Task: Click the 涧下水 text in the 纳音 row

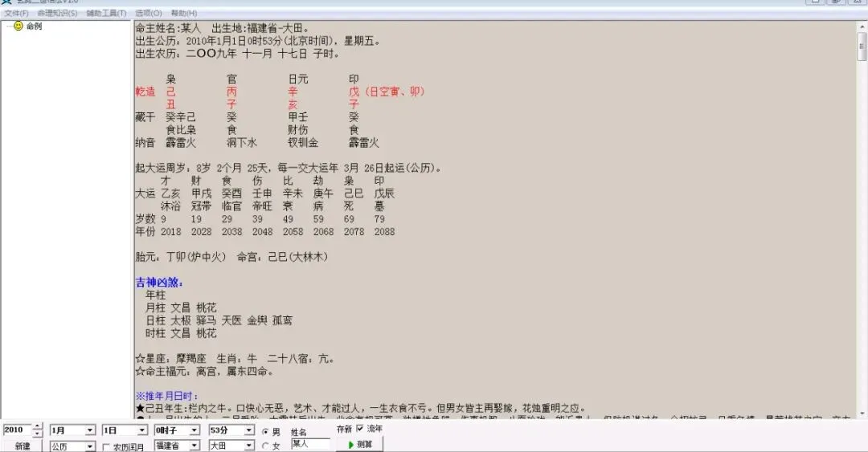Action: 242,143
